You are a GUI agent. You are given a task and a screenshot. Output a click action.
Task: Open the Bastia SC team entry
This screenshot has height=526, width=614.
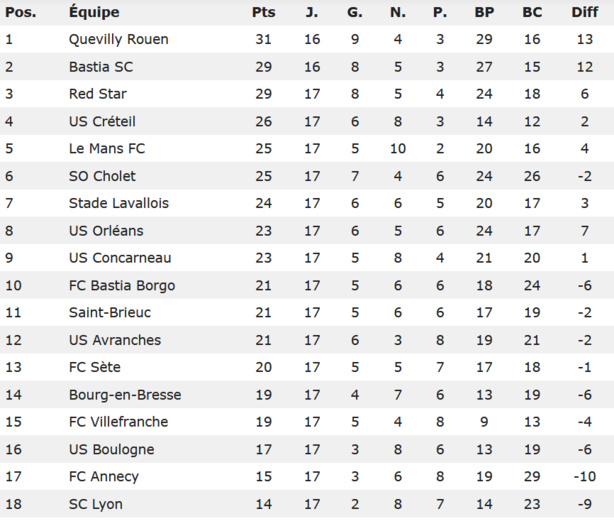[x=102, y=67]
